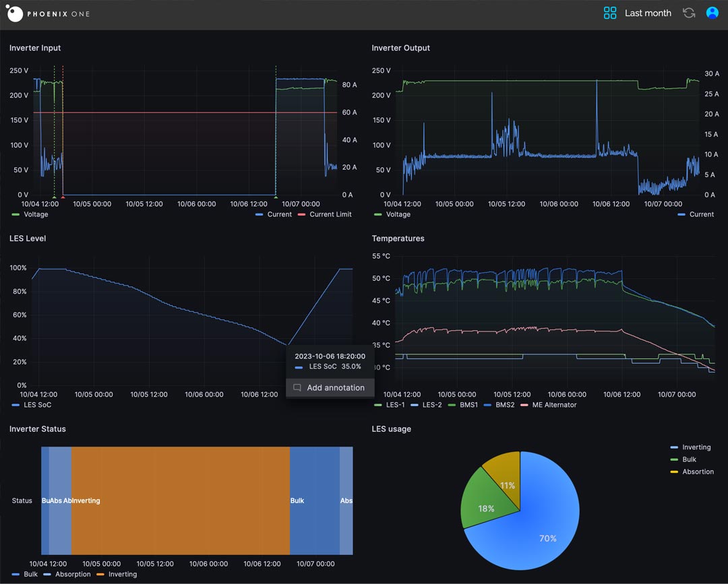
Task: Open the dashboards grid icon
Action: point(610,13)
